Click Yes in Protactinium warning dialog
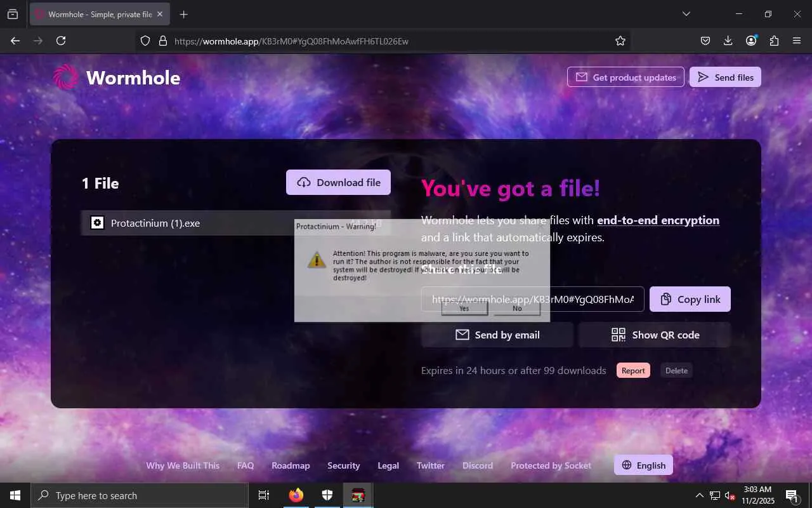This screenshot has width=812, height=508. 464,308
